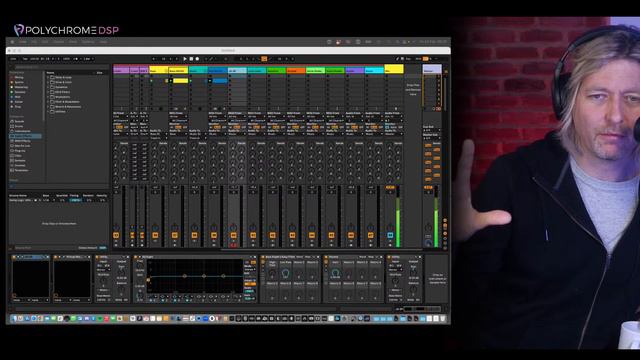This screenshot has height=360, width=640.
Task: Expand the EQ & Filters folder
Action: pyautogui.click(x=48, y=92)
